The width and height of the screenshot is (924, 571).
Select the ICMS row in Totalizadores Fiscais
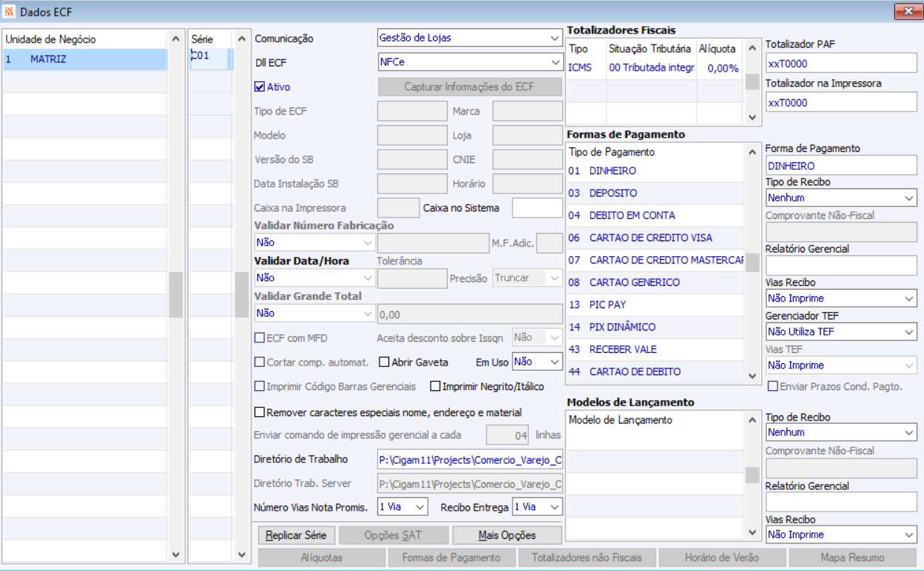click(655, 68)
